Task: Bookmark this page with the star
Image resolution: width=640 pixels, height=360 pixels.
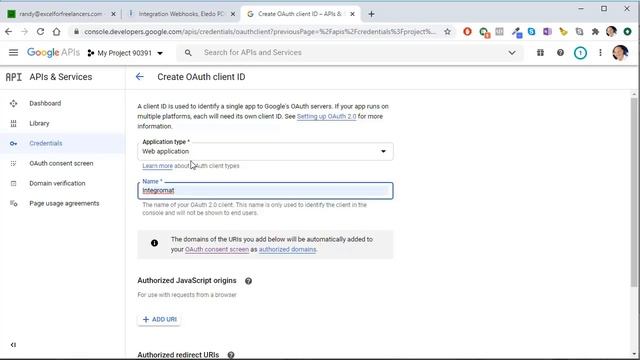Action: click(447, 31)
